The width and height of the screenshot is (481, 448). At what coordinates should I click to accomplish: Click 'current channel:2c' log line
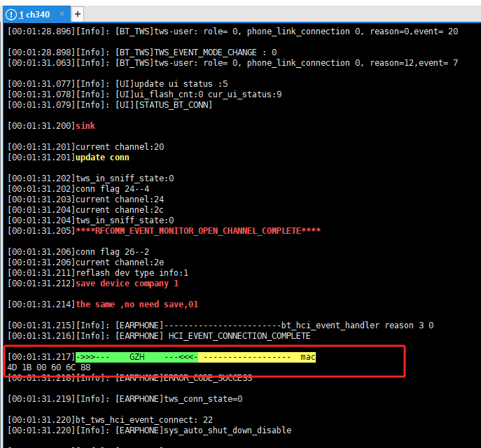click(86, 210)
